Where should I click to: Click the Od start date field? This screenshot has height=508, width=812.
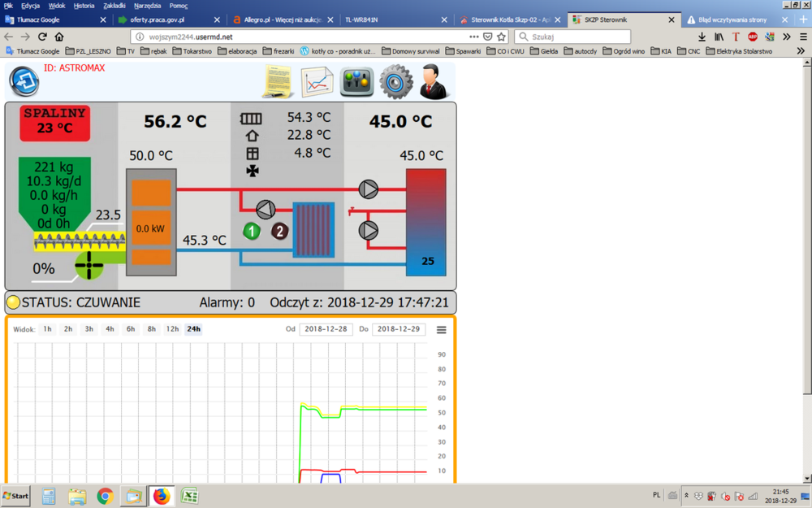pyautogui.click(x=326, y=329)
